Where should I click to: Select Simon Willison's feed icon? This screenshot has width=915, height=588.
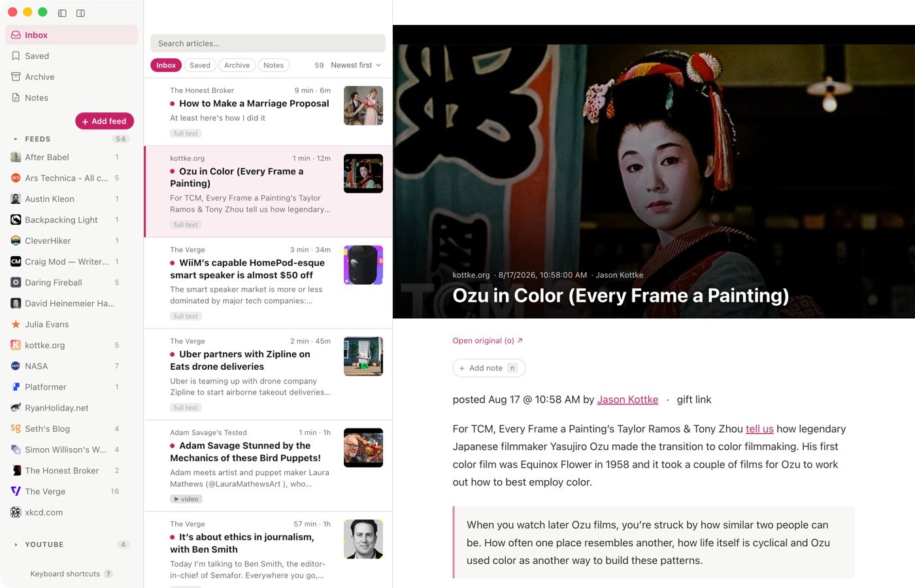[16, 450]
